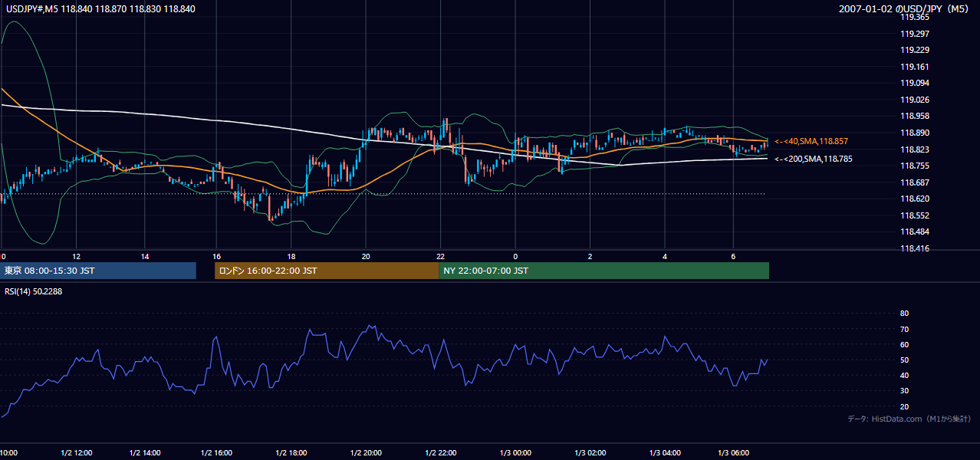
Task: Click the 118.416 price axis label
Action: (x=915, y=248)
